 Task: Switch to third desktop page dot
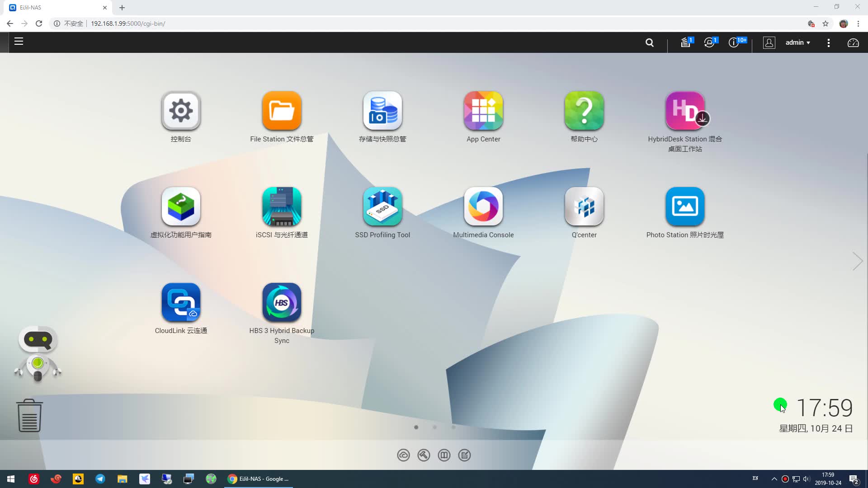click(x=453, y=427)
